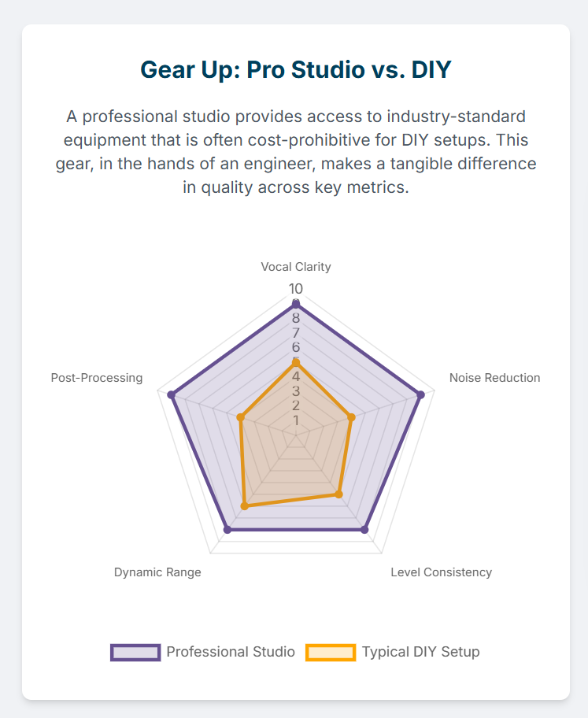Select the purple Level Consistency data point
The height and width of the screenshot is (718, 588).
[x=364, y=530]
